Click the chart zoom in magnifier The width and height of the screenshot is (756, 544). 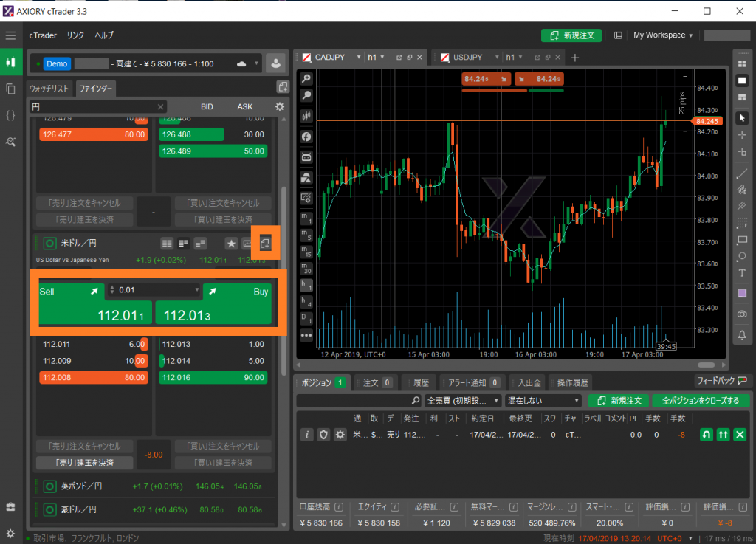306,78
